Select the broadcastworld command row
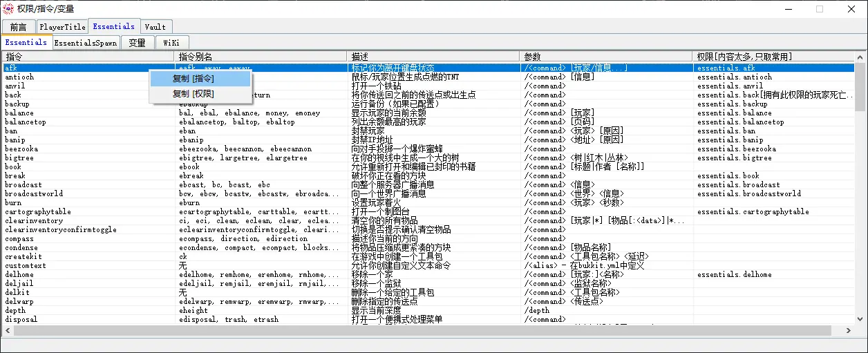 coord(428,193)
